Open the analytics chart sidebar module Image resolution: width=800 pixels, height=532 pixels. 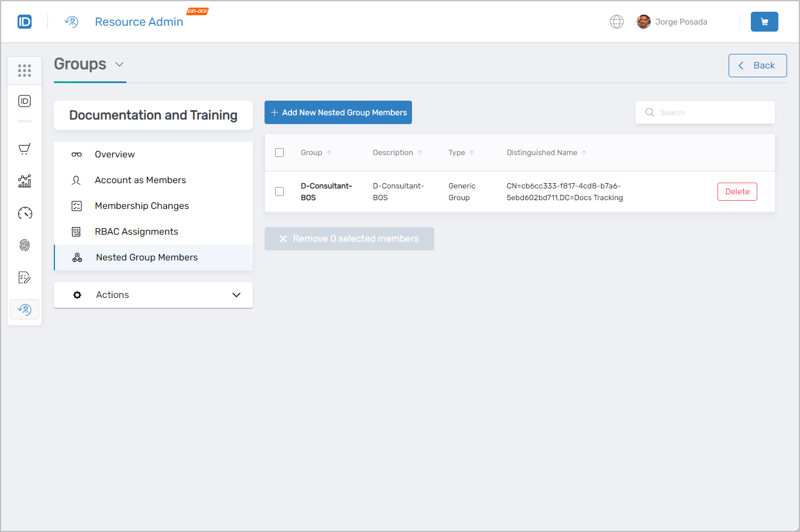click(x=24, y=181)
